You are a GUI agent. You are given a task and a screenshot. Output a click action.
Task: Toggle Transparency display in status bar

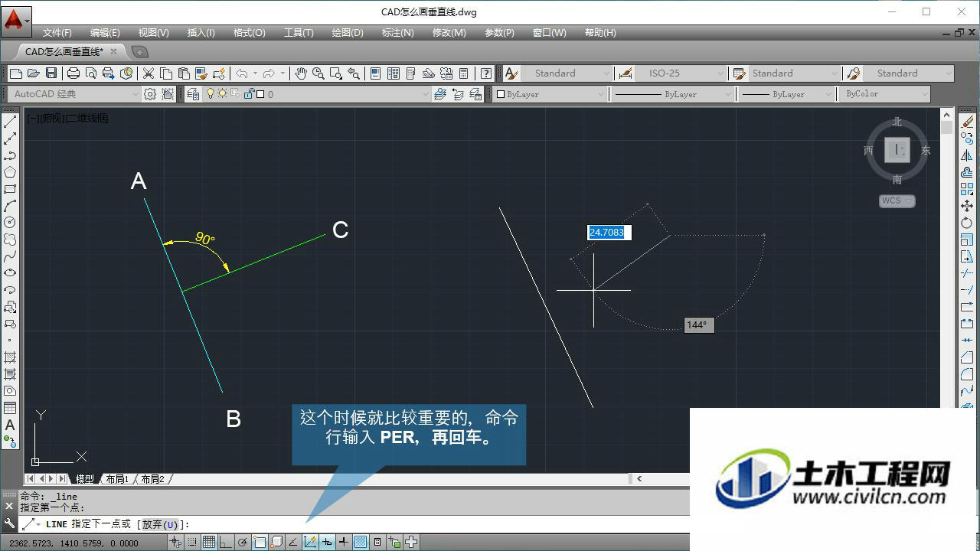click(361, 543)
